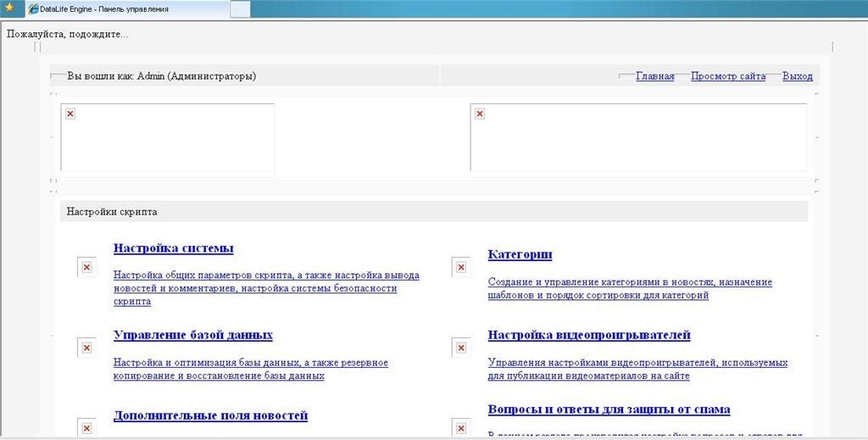Click description 'Создание и управление категориями'
Screen dimensions: 868x440
[x=630, y=288]
